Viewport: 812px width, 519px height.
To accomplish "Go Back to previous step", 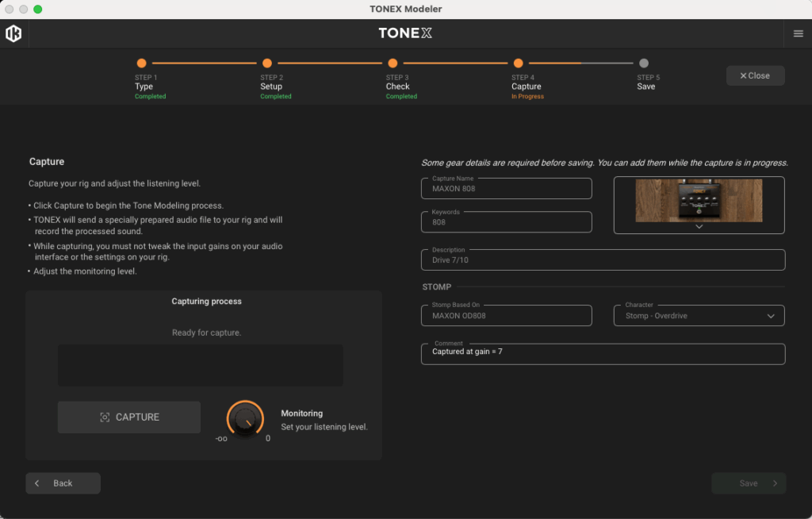I will pos(63,483).
